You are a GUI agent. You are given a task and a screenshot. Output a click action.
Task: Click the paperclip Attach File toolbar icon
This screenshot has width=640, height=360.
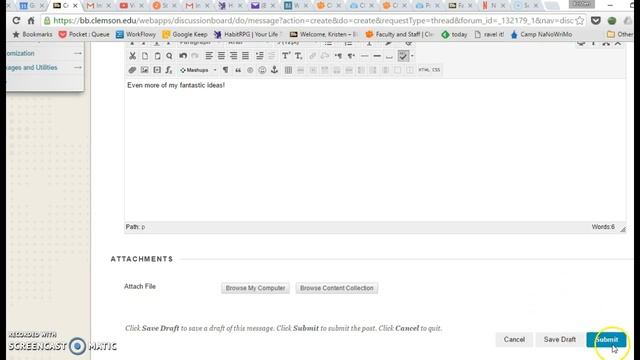(x=132, y=70)
